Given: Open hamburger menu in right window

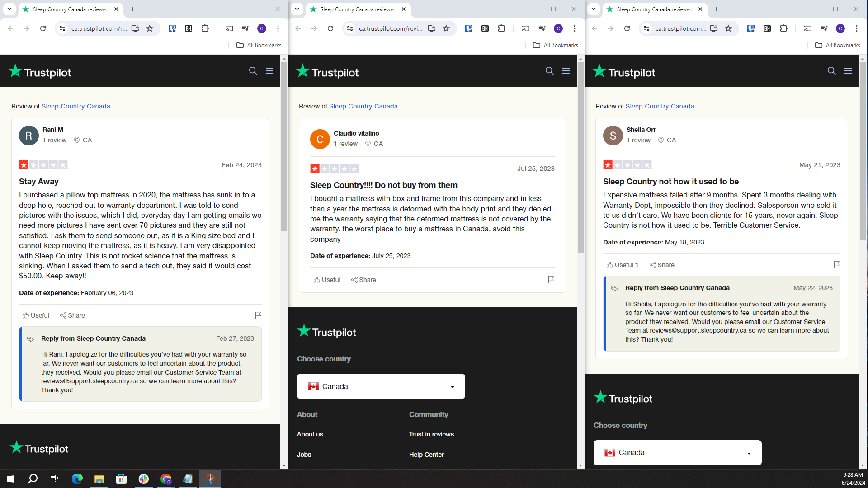Looking at the screenshot, I should point(848,71).
